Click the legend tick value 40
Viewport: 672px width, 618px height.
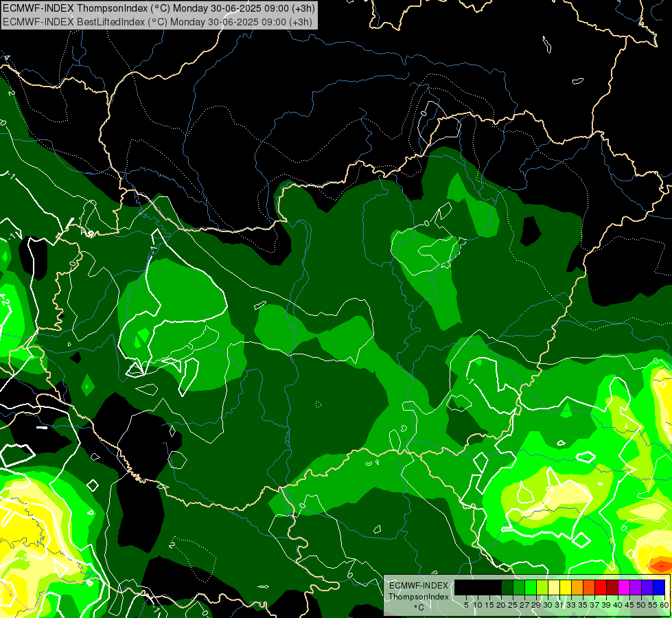point(618,605)
